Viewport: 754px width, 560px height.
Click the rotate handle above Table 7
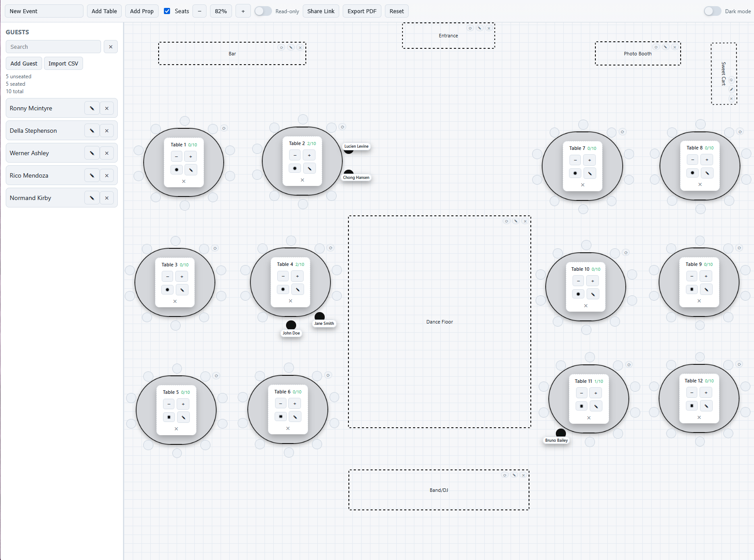click(623, 131)
